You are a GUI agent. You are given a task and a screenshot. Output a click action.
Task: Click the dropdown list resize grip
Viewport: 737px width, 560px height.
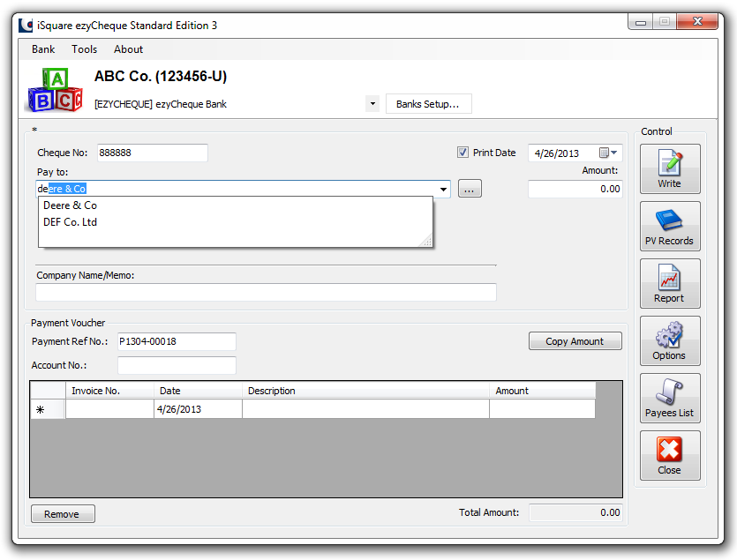pos(427,242)
